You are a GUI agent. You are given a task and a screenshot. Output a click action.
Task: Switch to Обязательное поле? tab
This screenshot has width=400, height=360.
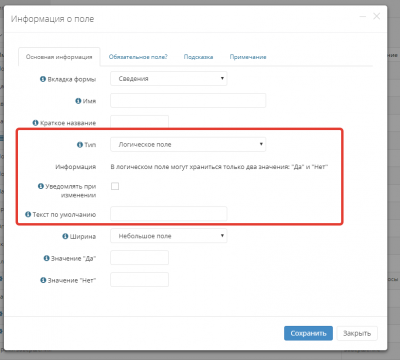[x=138, y=57]
